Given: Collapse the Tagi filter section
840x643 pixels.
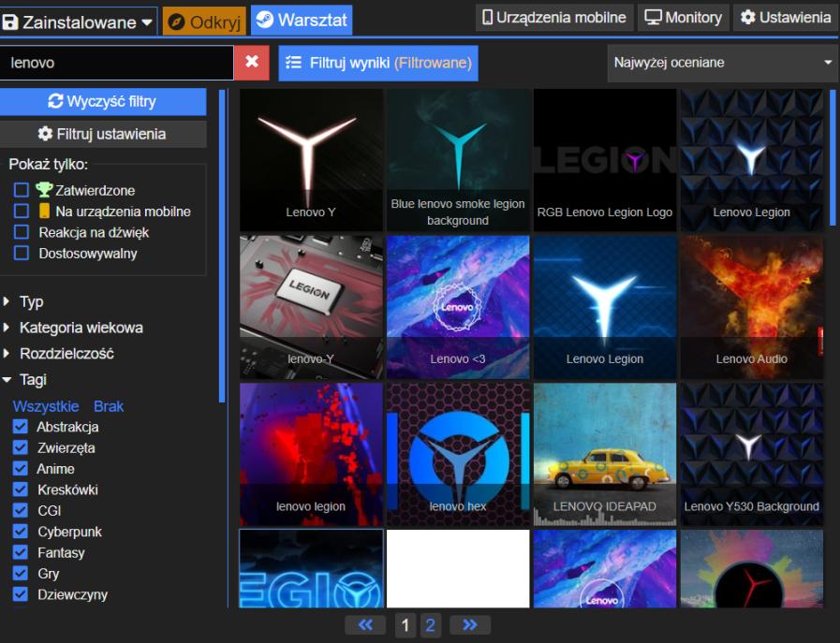Looking at the screenshot, I should coord(32,380).
